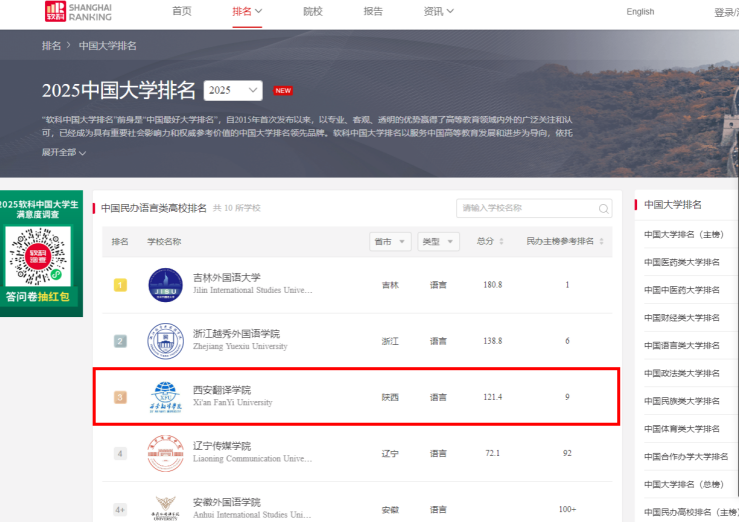Click the 中国民办语言类高校排名 heading
The image size is (739, 522).
coord(154,208)
